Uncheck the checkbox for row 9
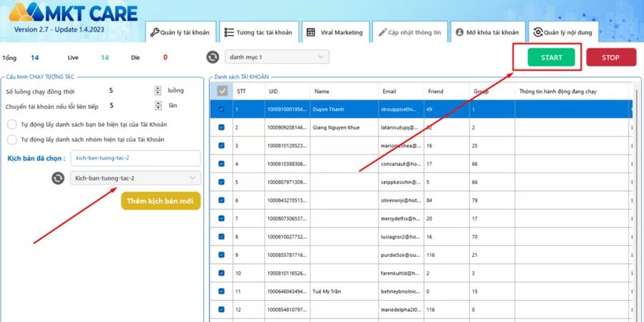This screenshot has height=322, width=644. point(222,255)
